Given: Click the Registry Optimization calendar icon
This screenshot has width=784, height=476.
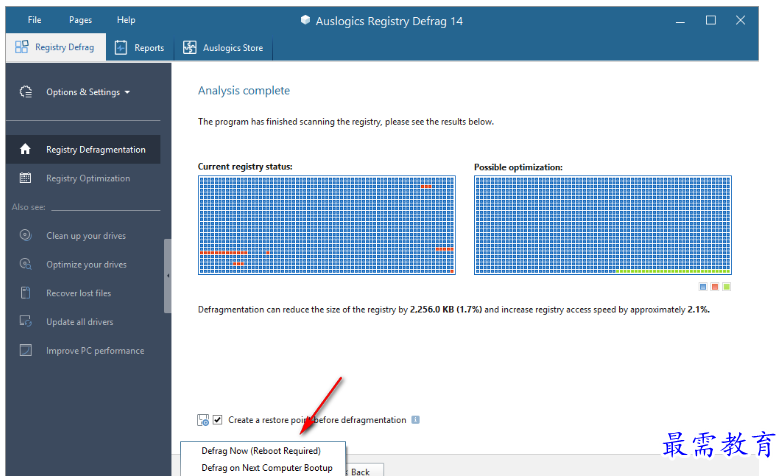Looking at the screenshot, I should [x=25, y=178].
